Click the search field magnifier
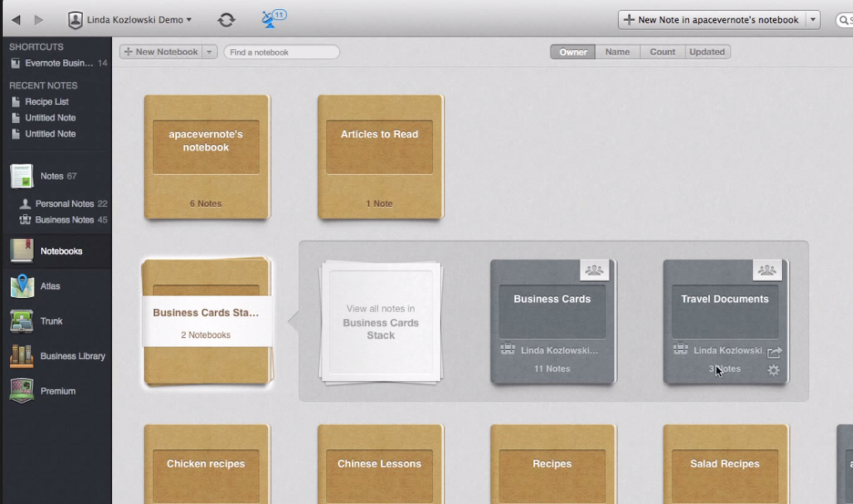 pyautogui.click(x=844, y=20)
